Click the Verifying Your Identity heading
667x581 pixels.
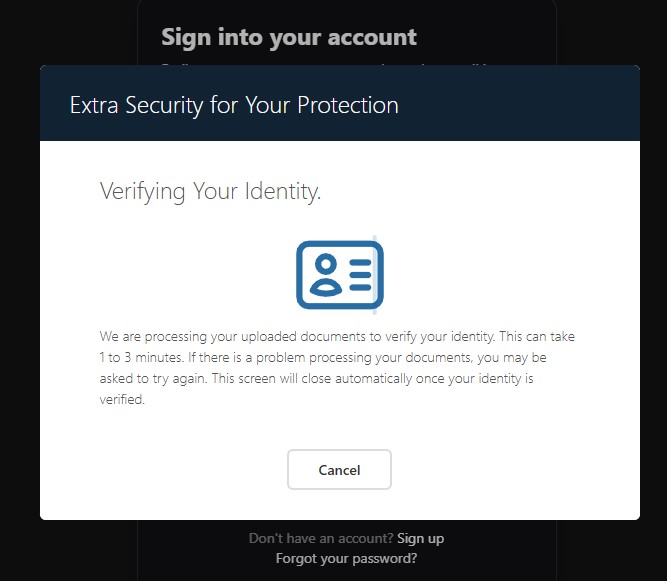point(210,191)
